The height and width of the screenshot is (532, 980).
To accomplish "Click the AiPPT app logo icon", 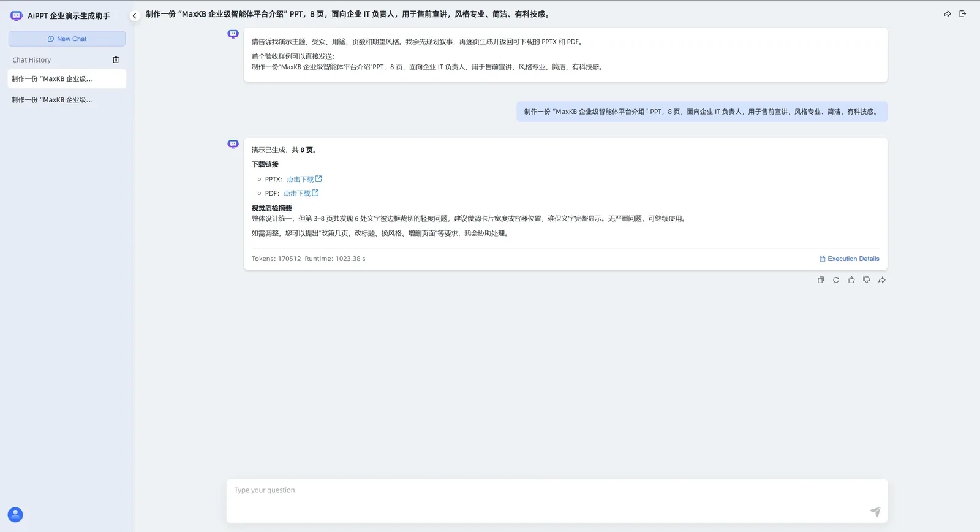I will 17,16.
